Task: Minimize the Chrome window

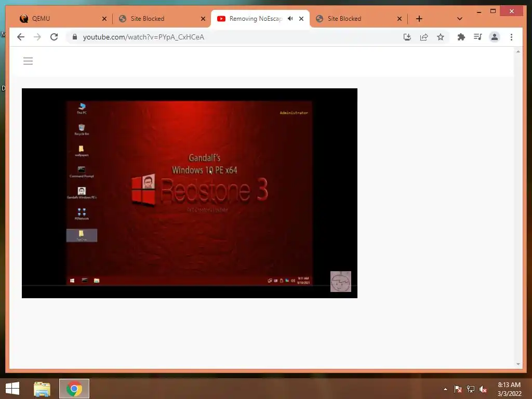Action: tap(478, 11)
